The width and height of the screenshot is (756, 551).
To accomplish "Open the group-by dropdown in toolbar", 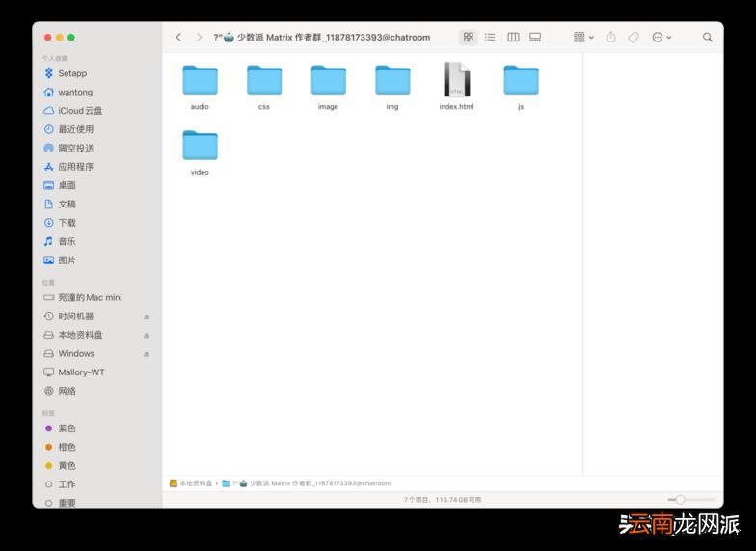I will 583,37.
